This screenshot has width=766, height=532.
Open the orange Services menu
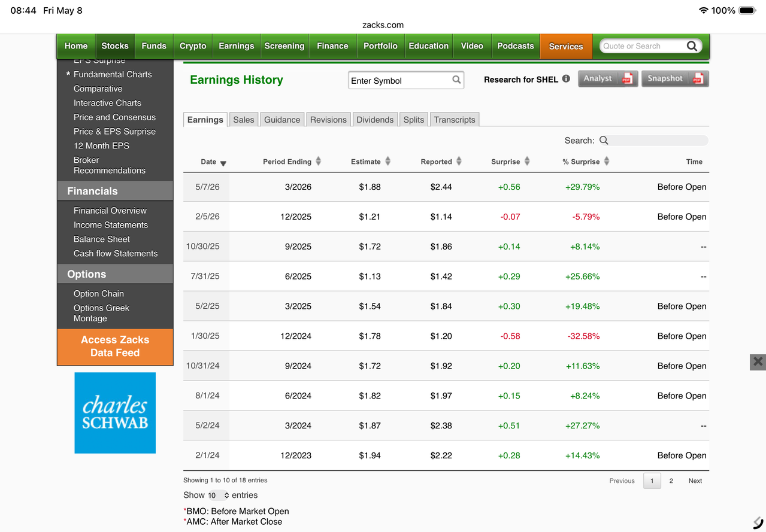(566, 46)
